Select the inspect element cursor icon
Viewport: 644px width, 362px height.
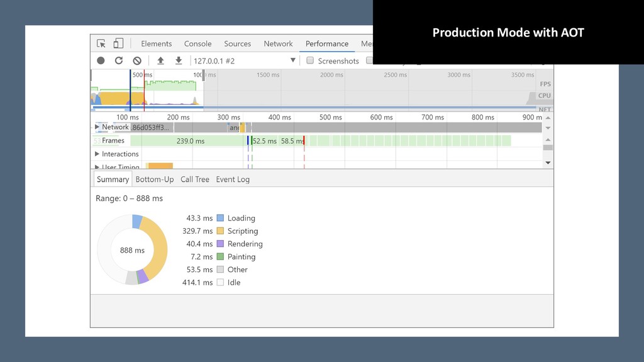click(x=101, y=43)
